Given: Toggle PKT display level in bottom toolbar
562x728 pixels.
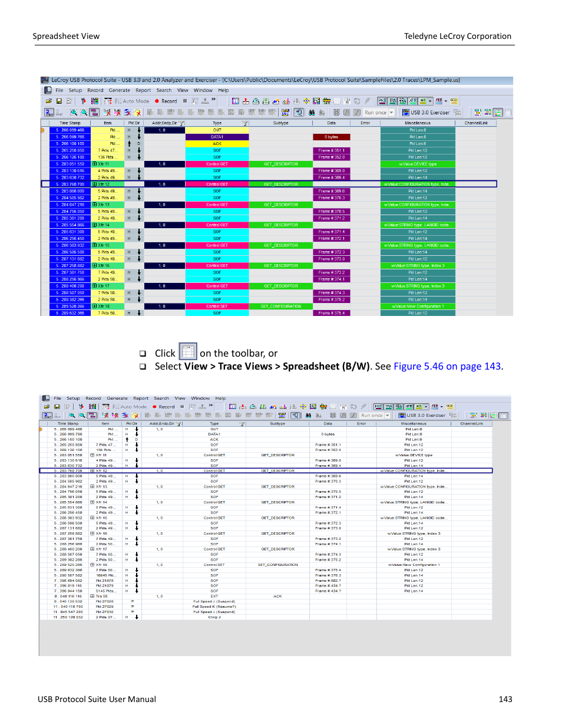Looking at the screenshot, I should coord(378,406).
